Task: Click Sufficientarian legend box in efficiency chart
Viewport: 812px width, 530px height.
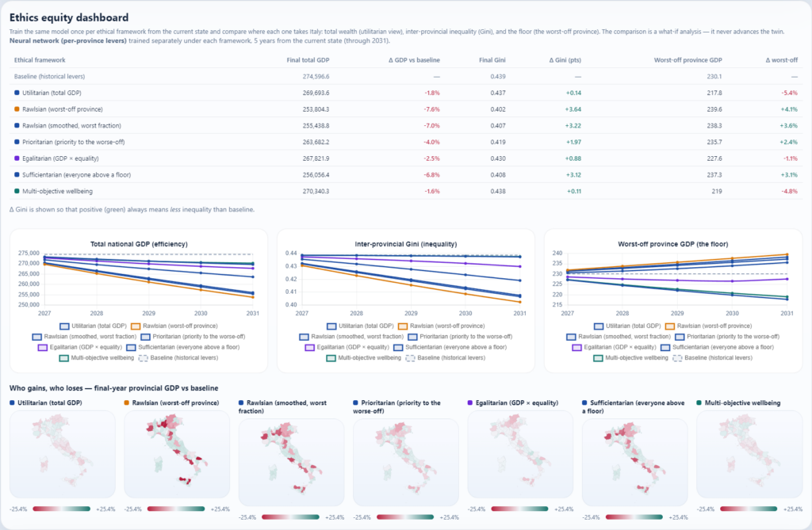Action: [x=131, y=347]
